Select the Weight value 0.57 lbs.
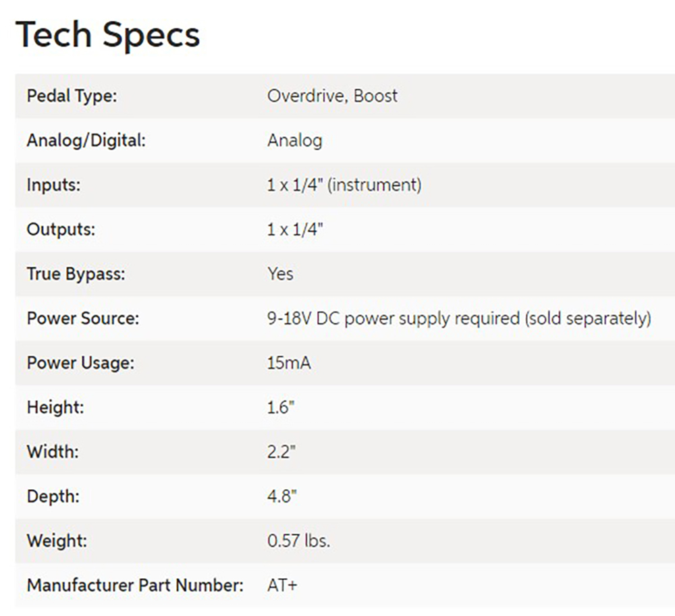675x616 pixels. pyautogui.click(x=299, y=540)
